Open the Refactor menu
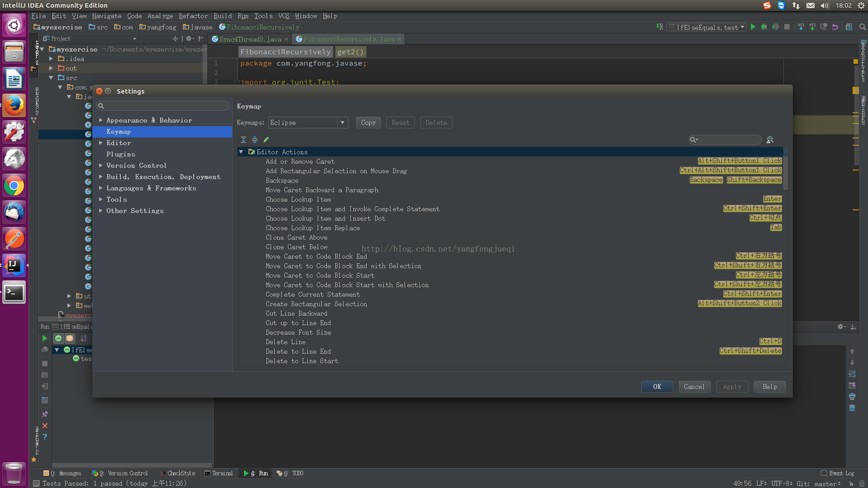Screen dimensions: 868x488 (x=193, y=16)
